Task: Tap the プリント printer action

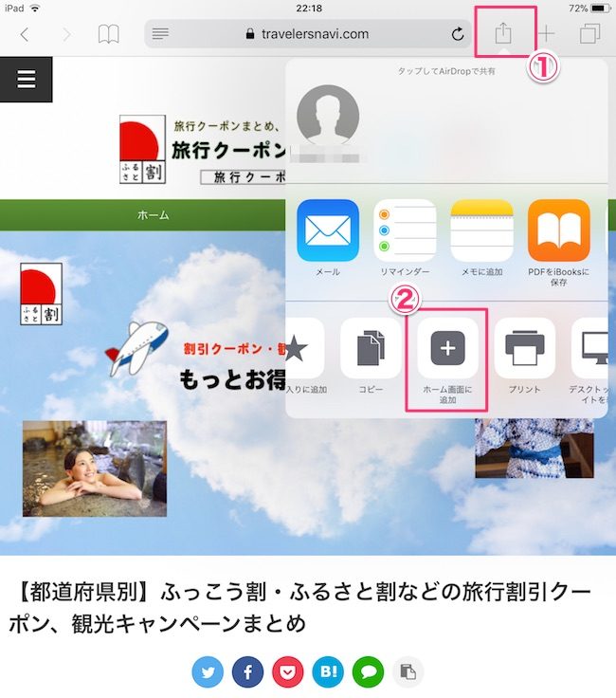Action: point(525,348)
